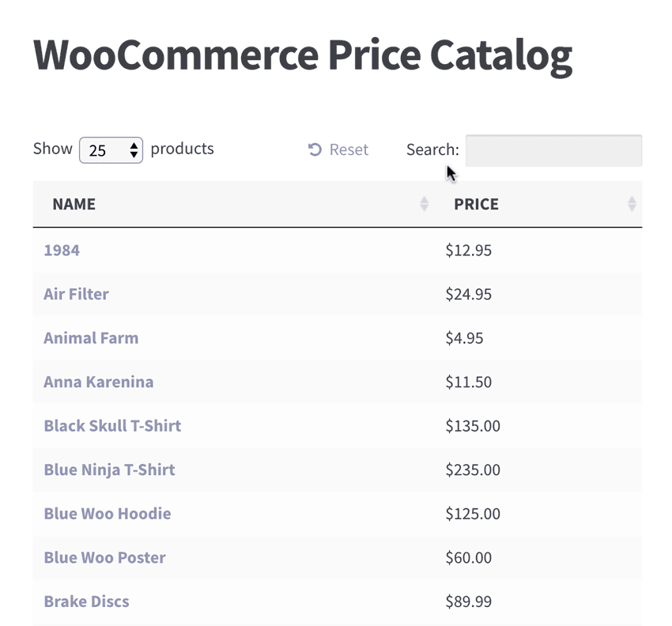Open the Blue Woo Hoodie product page
672x626 pixels.
(x=107, y=514)
